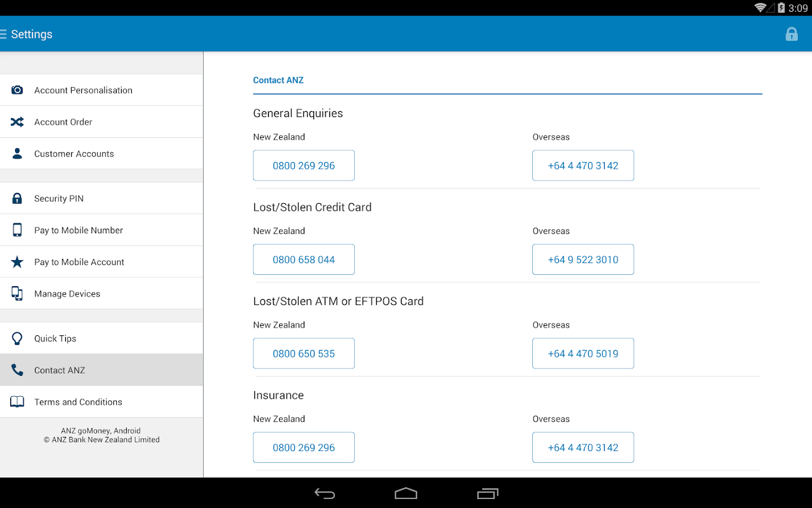This screenshot has width=812, height=508.
Task: Click the devices icon for Manage Devices
Action: [17, 294]
